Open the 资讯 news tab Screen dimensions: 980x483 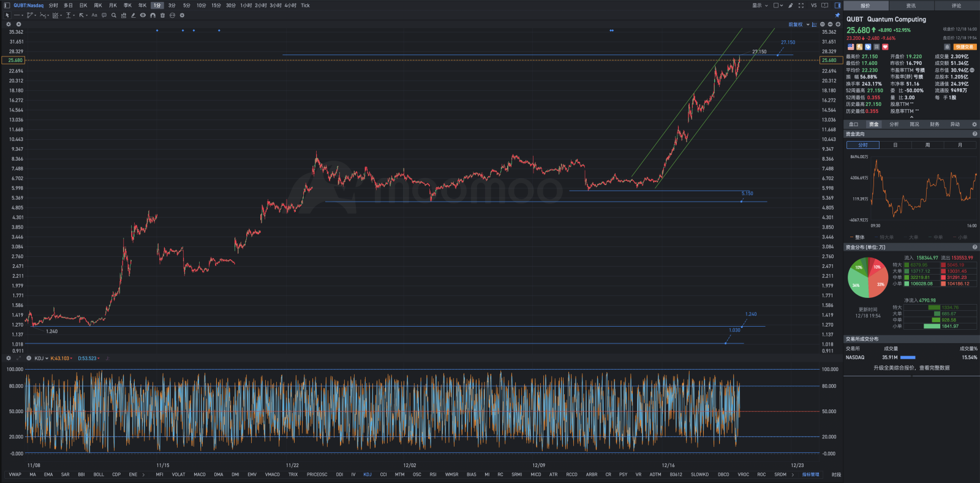click(x=911, y=6)
